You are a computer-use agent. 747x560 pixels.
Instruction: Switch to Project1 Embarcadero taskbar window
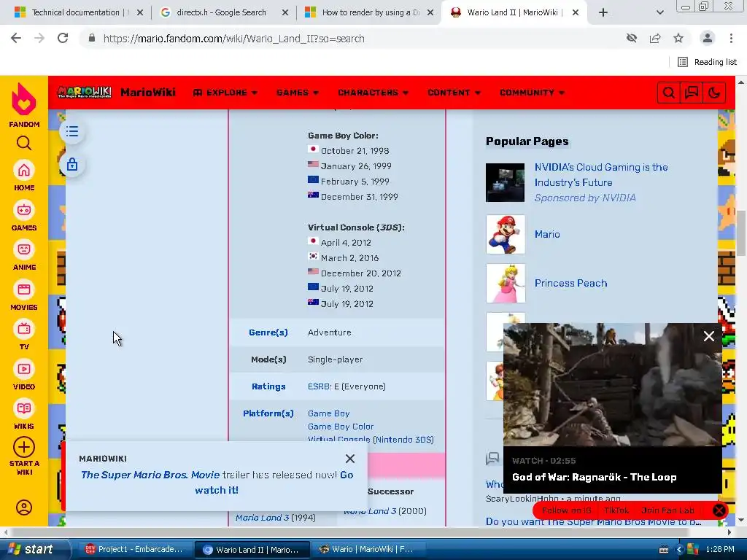[133, 549]
